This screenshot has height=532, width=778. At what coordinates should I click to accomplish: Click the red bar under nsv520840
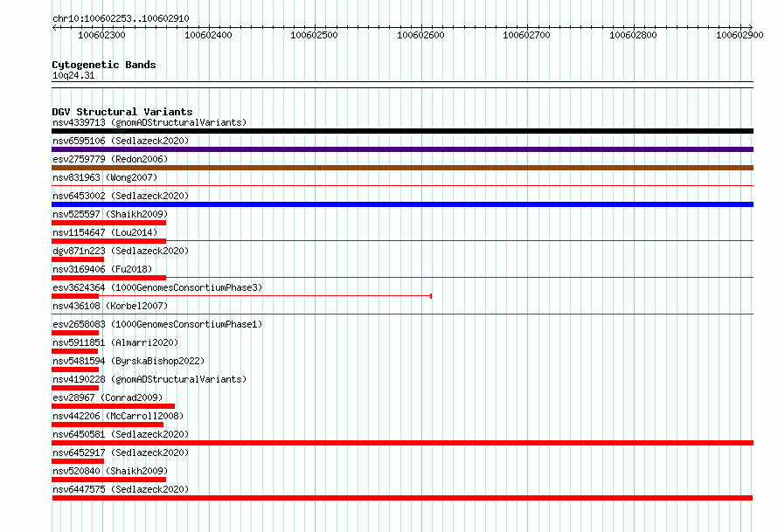[108, 480]
